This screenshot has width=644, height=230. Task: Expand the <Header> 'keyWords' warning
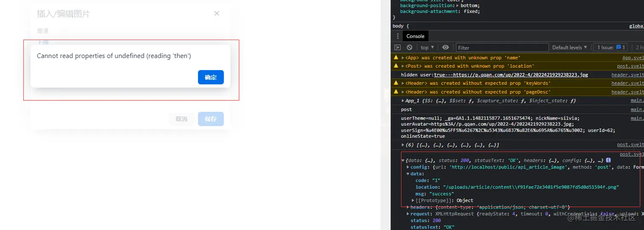click(403, 83)
